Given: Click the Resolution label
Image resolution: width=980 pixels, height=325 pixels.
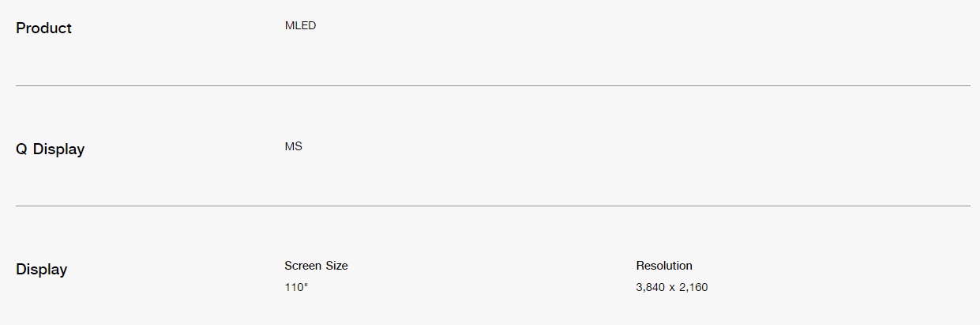Looking at the screenshot, I should (x=664, y=266).
